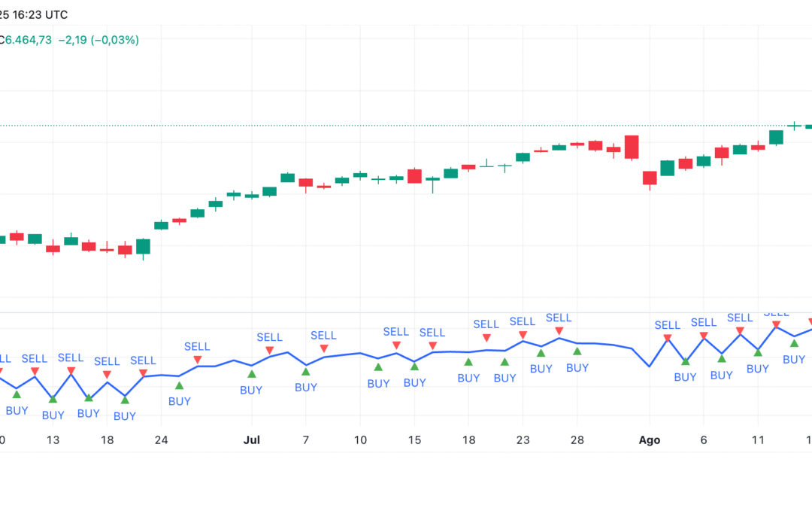Click the 24 date label on time axis

tap(161, 440)
